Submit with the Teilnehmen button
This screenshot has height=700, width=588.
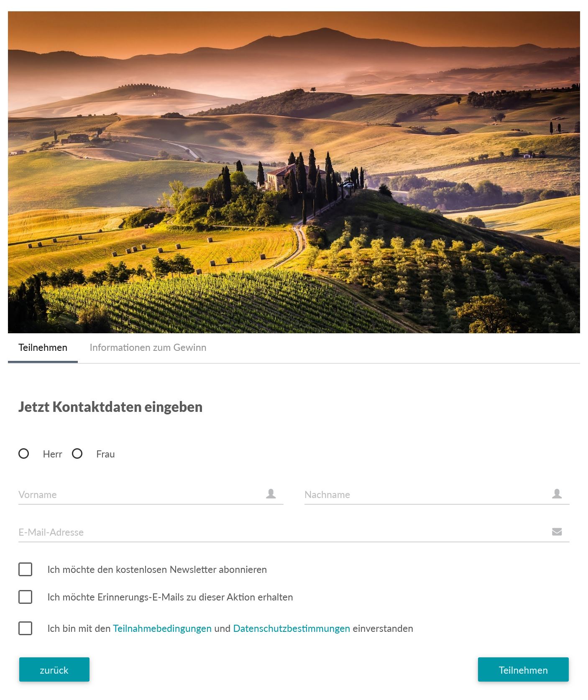click(x=523, y=670)
